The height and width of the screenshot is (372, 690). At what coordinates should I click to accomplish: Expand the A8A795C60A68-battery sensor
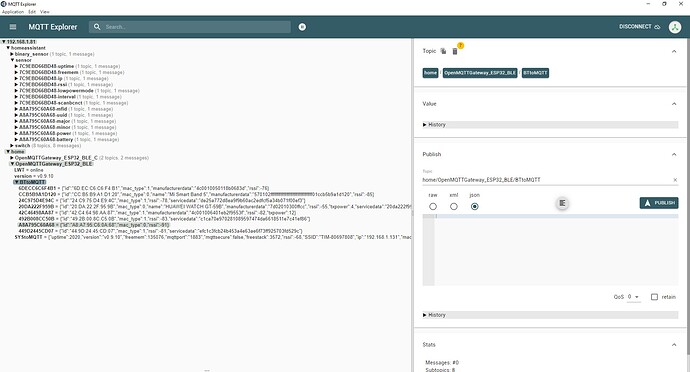tap(16, 140)
